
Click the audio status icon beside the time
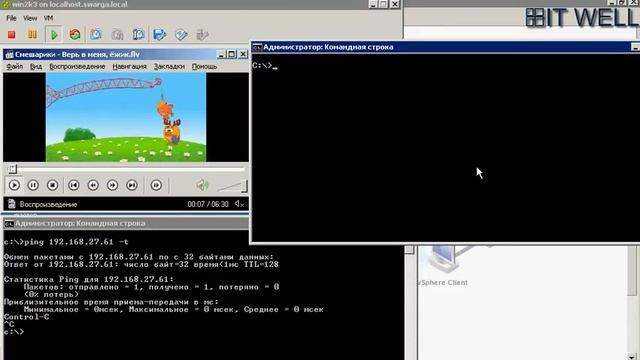pos(239,204)
